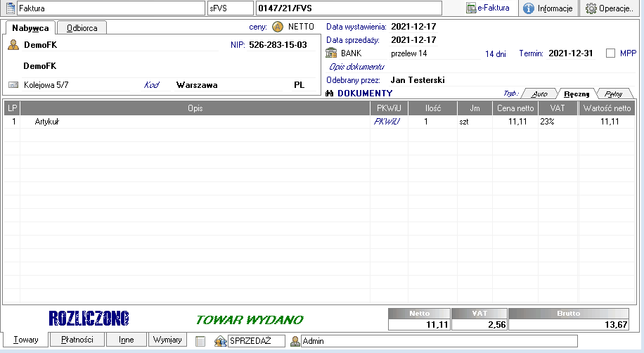The image size is (644, 353).
Task: Click the NETTO price type coin icon
Action: [277, 27]
